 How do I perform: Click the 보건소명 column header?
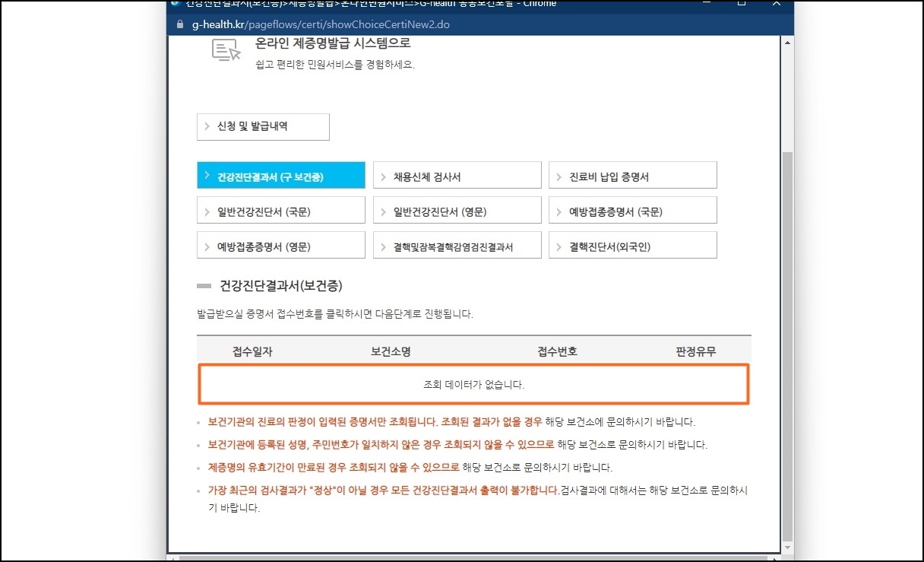point(391,351)
